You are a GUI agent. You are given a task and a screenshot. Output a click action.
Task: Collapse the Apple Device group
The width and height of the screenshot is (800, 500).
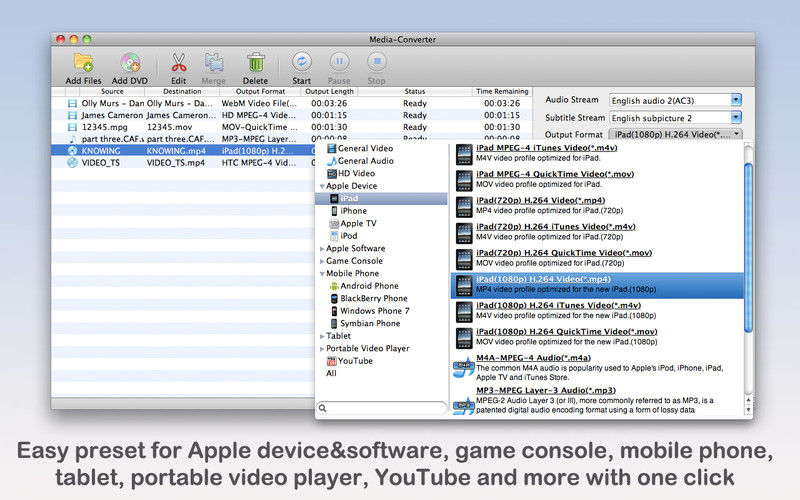coord(322,186)
